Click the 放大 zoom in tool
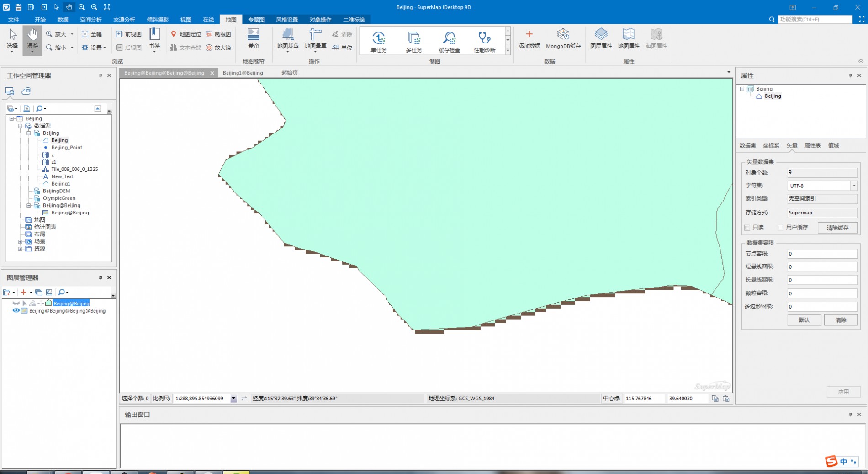 click(x=56, y=34)
